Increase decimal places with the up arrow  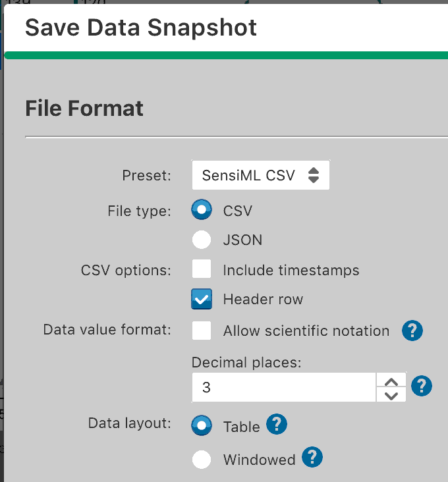(391, 381)
